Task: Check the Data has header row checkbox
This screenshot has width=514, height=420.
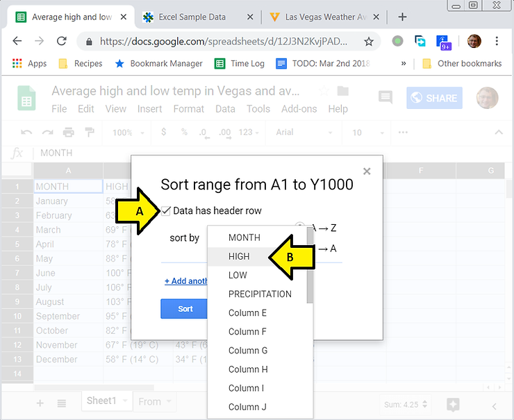Action: (x=166, y=210)
